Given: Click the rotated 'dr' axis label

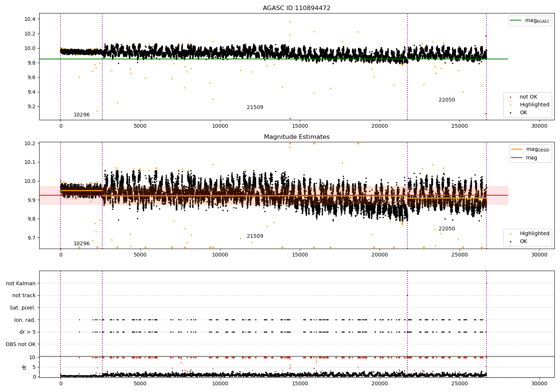Looking at the screenshot, I should 24,367.
